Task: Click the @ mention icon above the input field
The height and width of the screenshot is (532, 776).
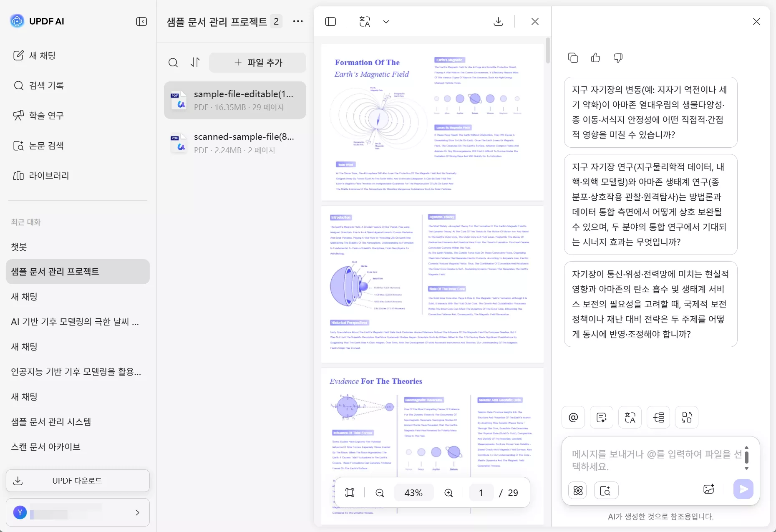Action: tap(573, 417)
